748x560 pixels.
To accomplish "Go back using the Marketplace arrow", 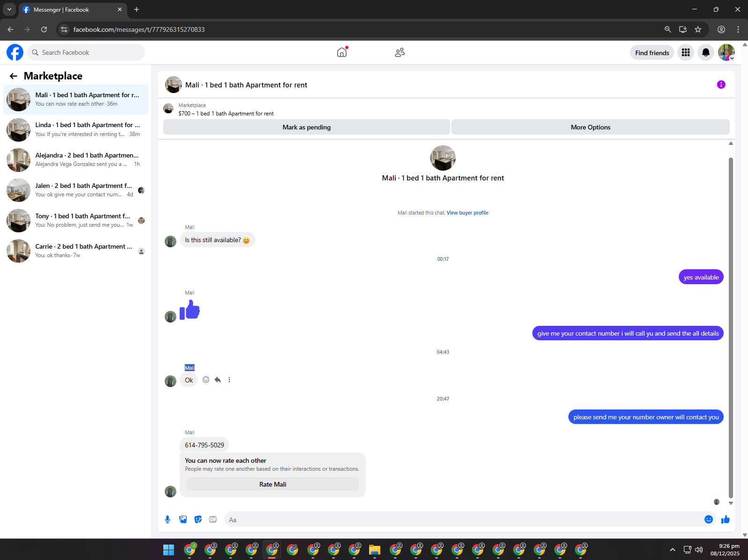I will click(14, 76).
